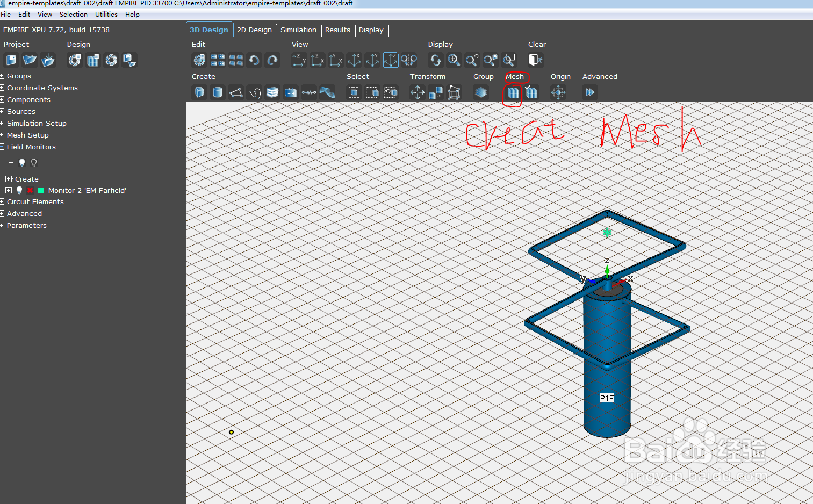This screenshot has width=813, height=504.
Task: Turn on all field monitors bulb
Action: click(x=22, y=163)
